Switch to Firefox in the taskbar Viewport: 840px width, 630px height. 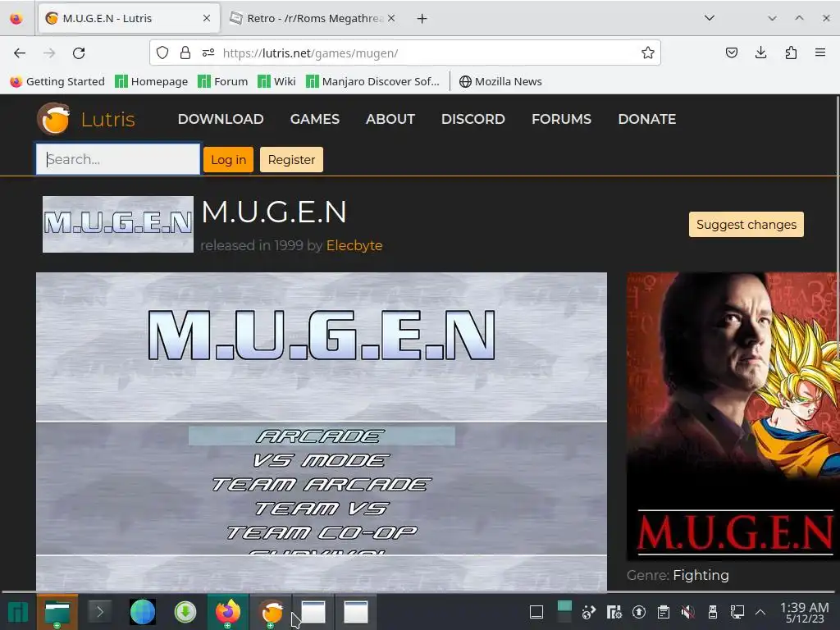pyautogui.click(x=228, y=612)
